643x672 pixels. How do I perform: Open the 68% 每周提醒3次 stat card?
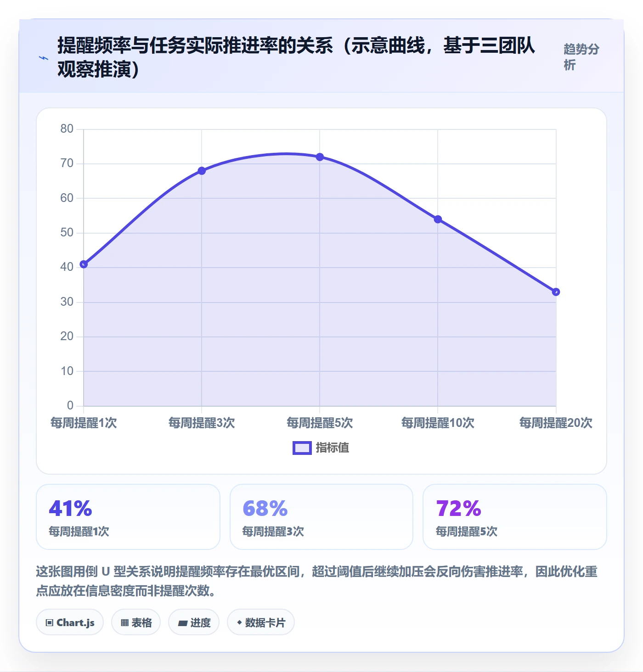pos(321,517)
